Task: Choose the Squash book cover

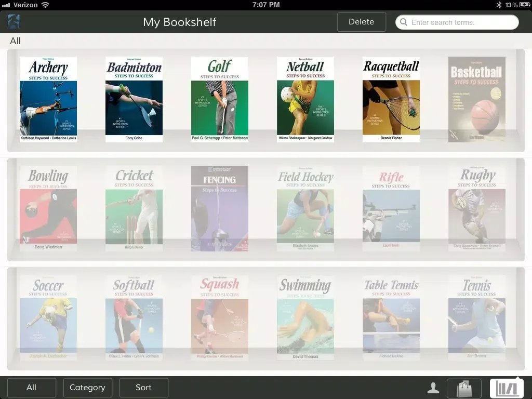Action: tap(220, 317)
